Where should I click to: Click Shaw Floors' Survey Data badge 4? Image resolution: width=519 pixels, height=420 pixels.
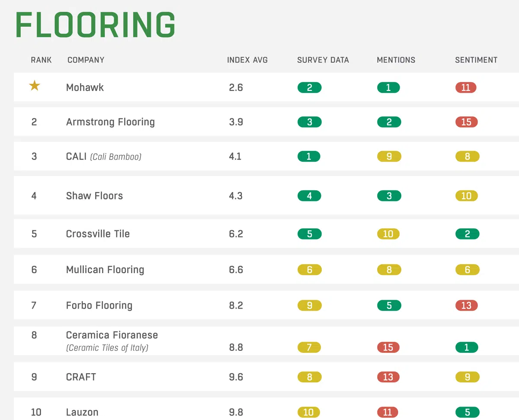pyautogui.click(x=310, y=196)
